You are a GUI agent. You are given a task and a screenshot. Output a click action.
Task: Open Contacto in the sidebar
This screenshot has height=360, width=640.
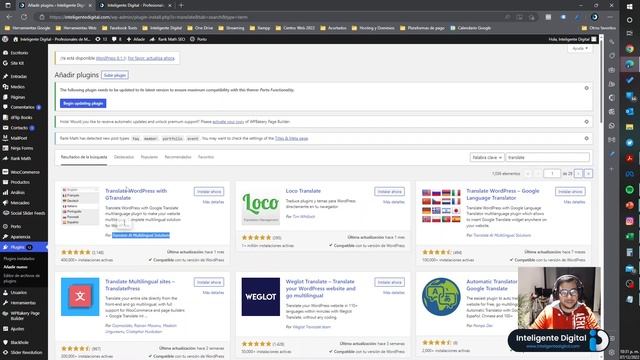click(x=19, y=128)
